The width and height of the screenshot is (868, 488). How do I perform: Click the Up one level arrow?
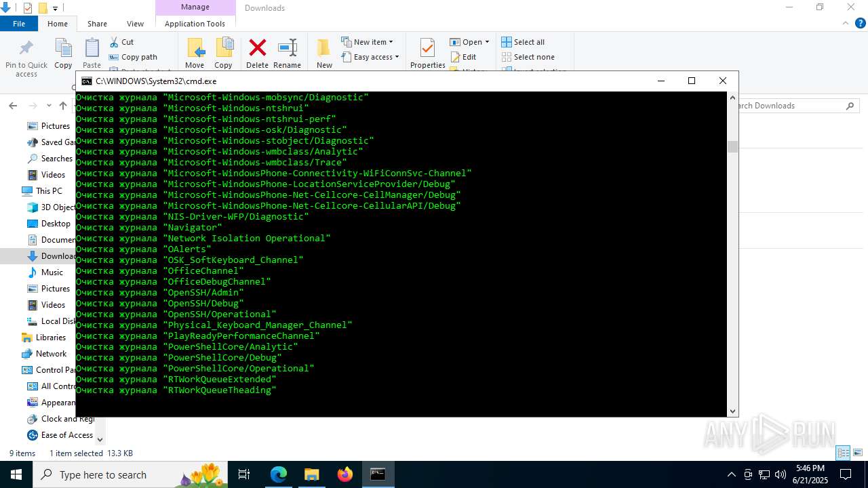pos(63,106)
